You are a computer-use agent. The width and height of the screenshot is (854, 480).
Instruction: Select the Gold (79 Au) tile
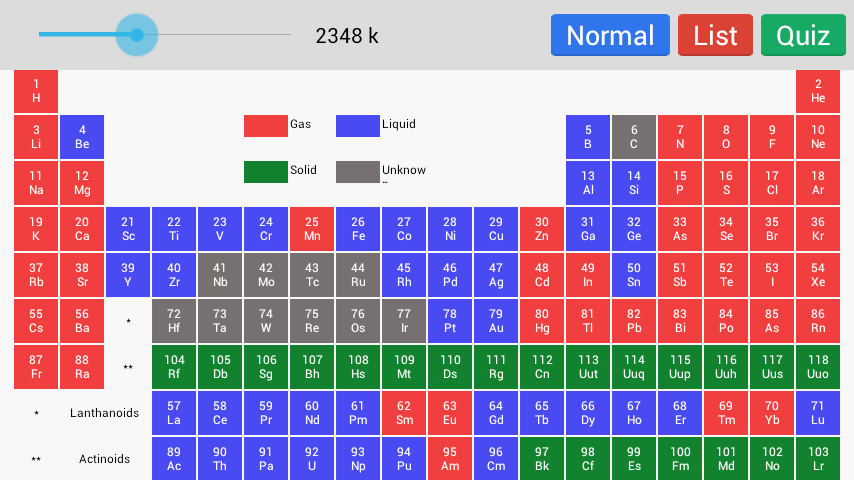click(x=496, y=321)
